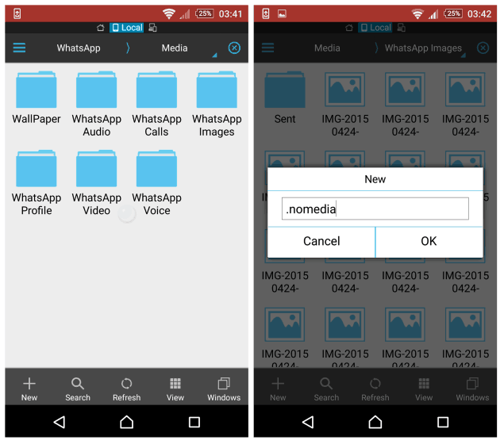Screen dimensions: 504x444
Task: Open the WhatsApp Voice folder
Action: (156, 170)
